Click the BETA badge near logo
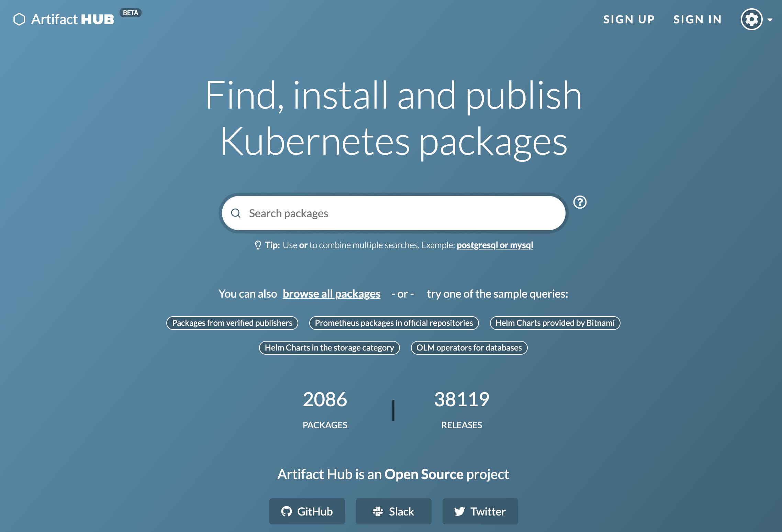 coord(131,13)
